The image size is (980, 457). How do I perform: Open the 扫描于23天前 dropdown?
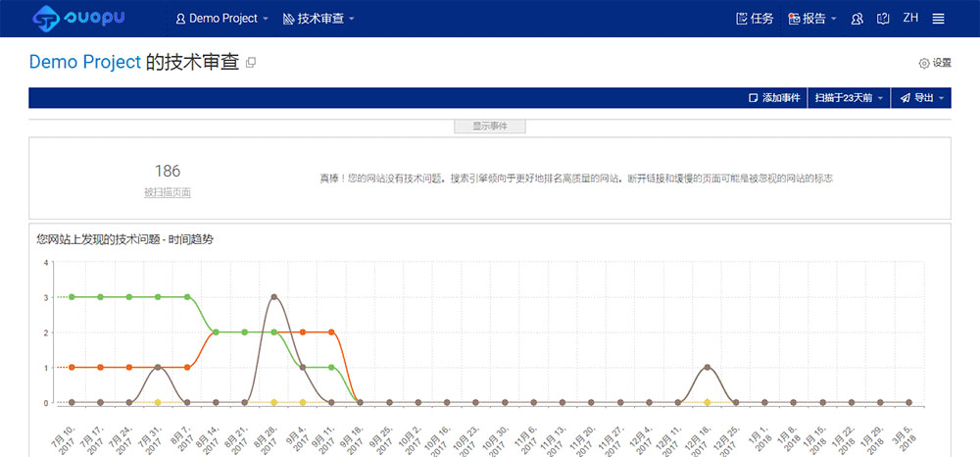[849, 98]
